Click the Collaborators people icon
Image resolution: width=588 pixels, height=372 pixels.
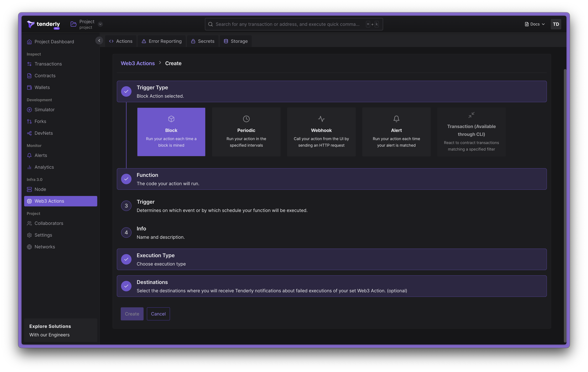pos(29,223)
